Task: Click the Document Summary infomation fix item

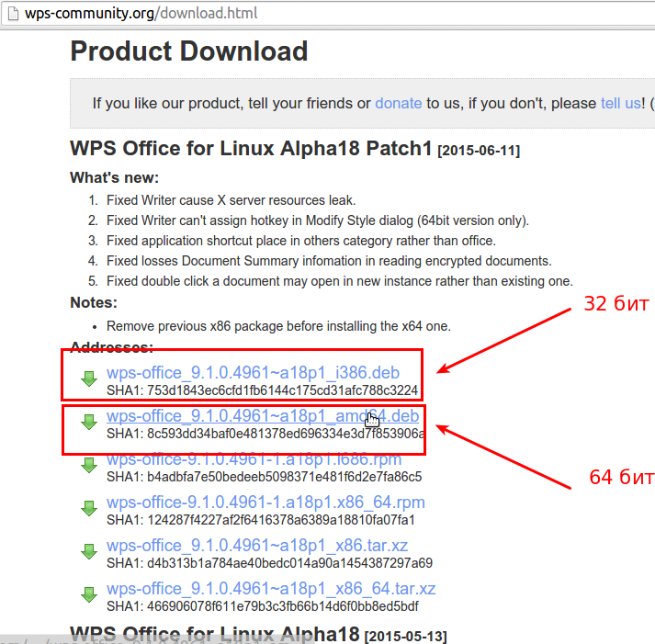Action: tap(329, 261)
